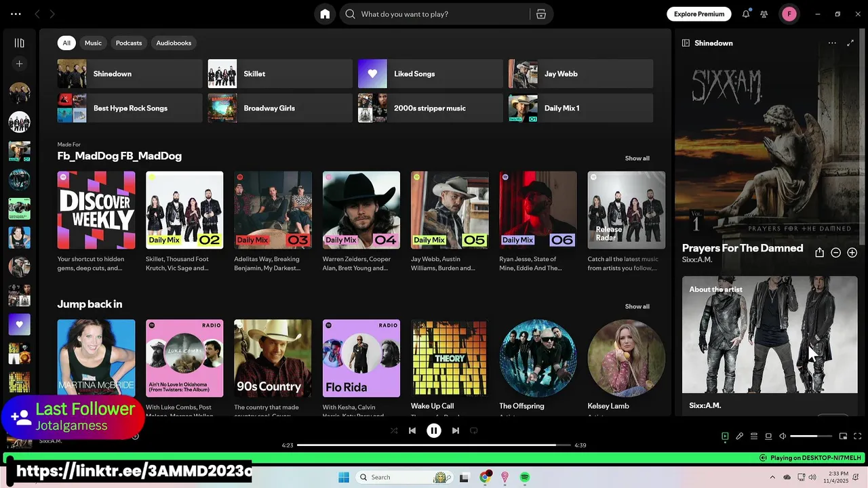Open Shinedown shortcut tile
This screenshot has height=488, width=868.
(130, 74)
